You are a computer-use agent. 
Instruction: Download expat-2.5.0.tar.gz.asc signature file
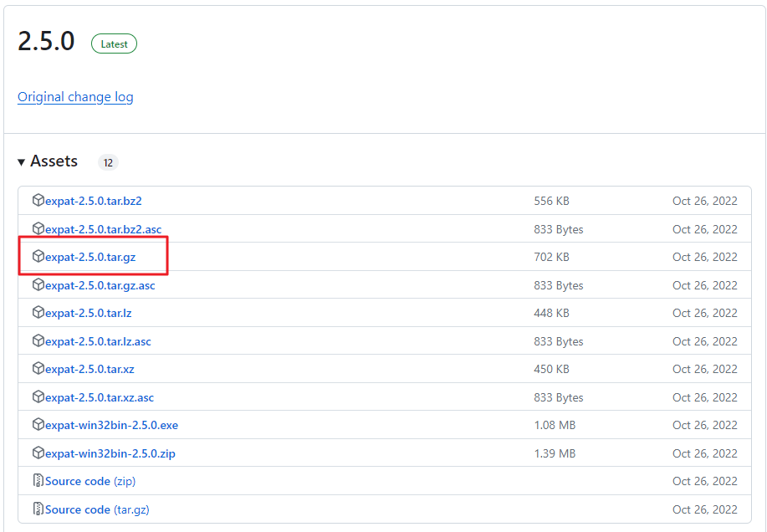tap(100, 285)
